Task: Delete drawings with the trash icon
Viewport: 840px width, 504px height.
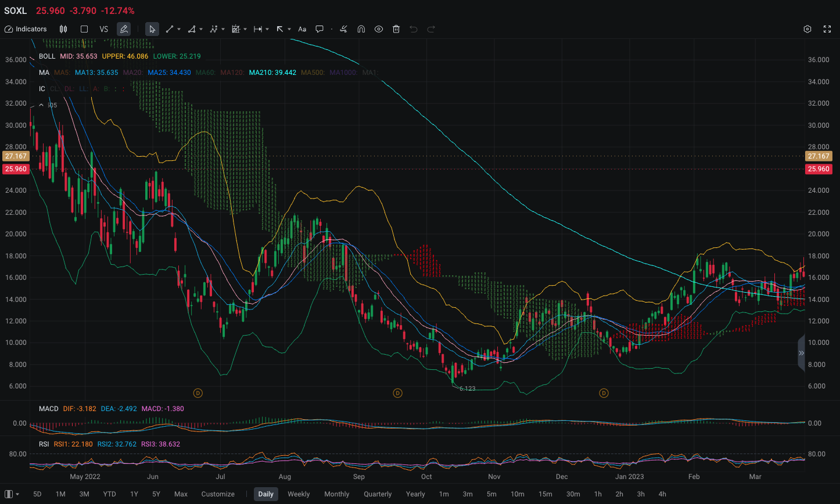Action: 396,29
